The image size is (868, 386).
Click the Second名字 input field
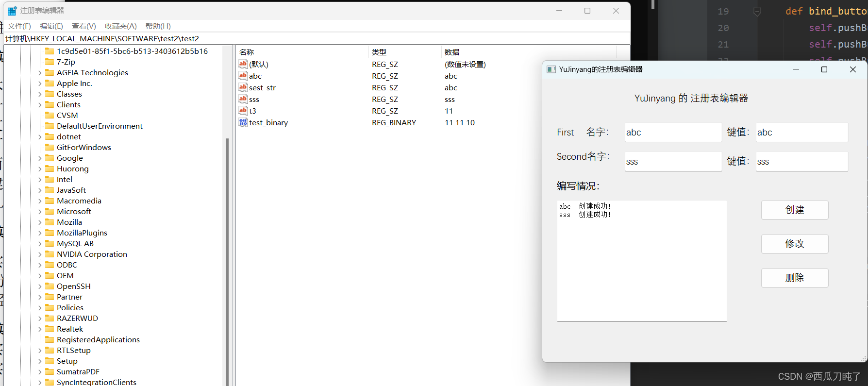tap(673, 161)
